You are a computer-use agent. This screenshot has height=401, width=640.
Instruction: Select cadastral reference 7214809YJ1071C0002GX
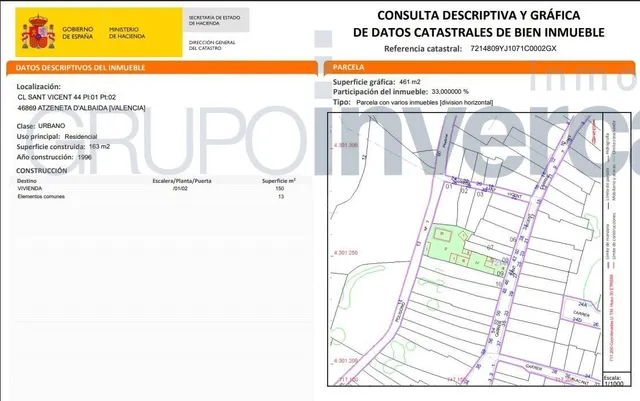[x=513, y=48]
